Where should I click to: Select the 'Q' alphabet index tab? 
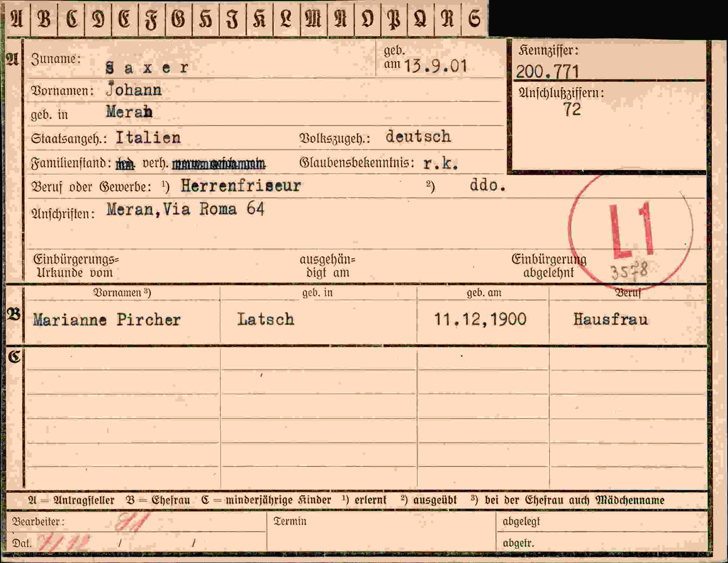tap(421, 19)
